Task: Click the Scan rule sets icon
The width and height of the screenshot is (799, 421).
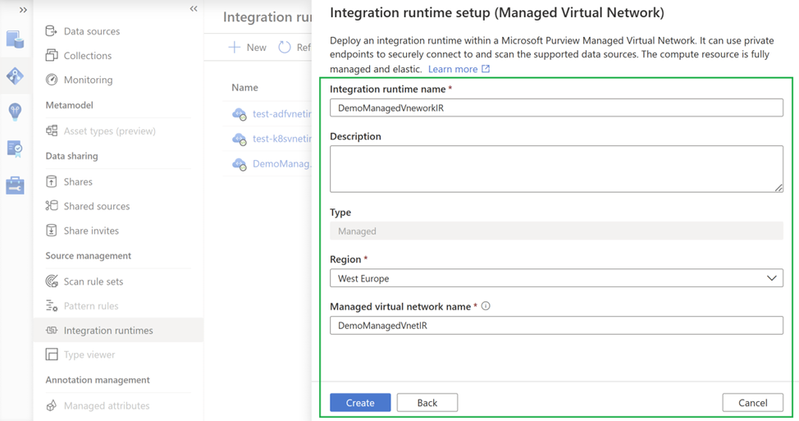Action: (x=51, y=281)
